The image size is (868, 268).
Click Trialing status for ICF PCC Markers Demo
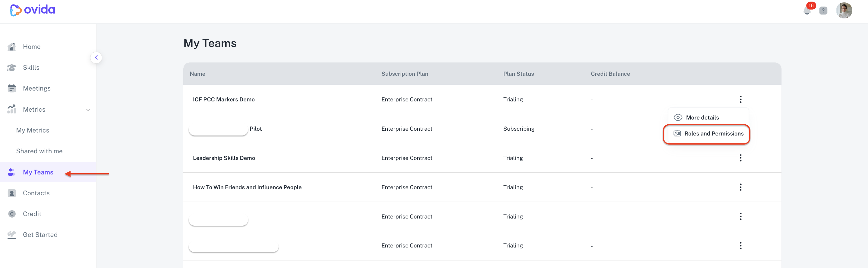pyautogui.click(x=513, y=100)
